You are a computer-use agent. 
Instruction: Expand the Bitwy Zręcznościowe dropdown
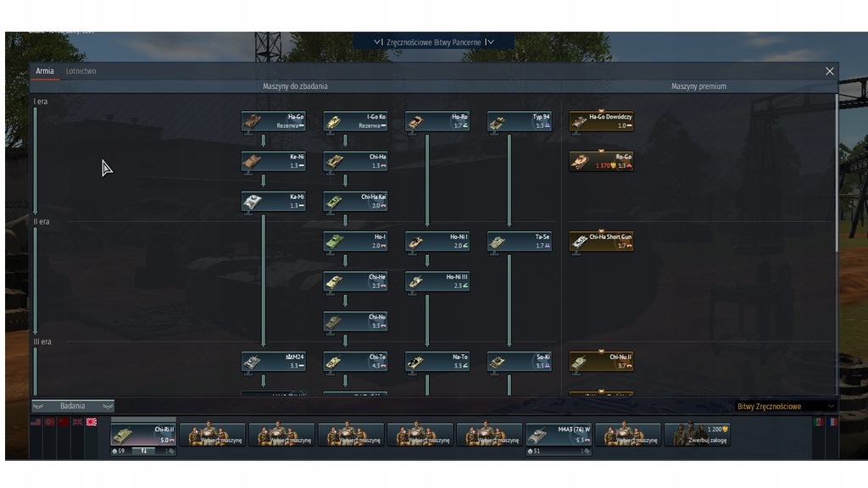pos(785,406)
